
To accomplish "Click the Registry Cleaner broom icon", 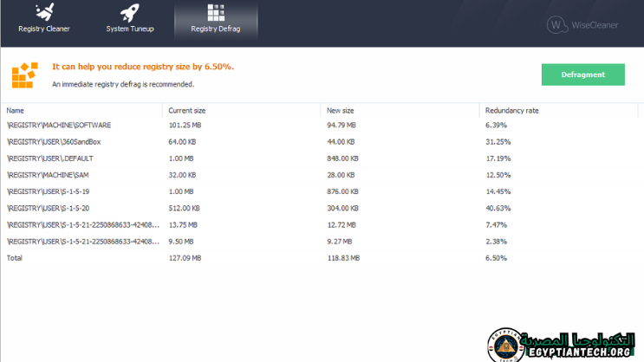I will 43,12.
